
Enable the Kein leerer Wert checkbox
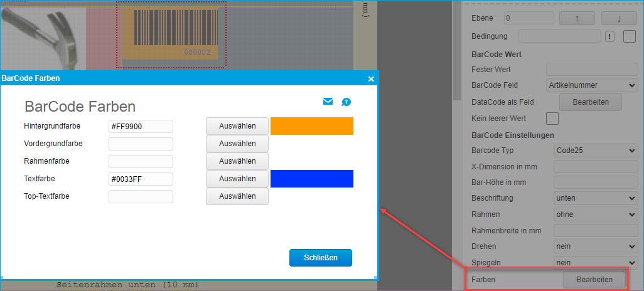(552, 118)
